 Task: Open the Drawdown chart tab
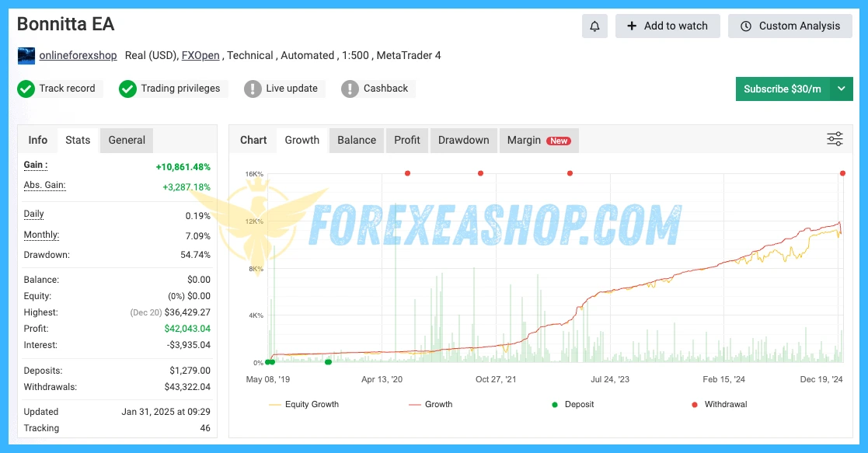(463, 140)
